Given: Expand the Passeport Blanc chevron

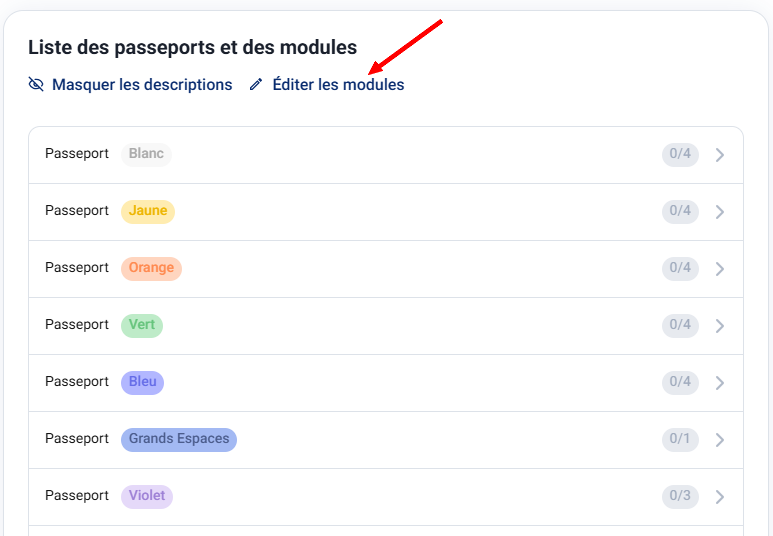Looking at the screenshot, I should (720, 155).
